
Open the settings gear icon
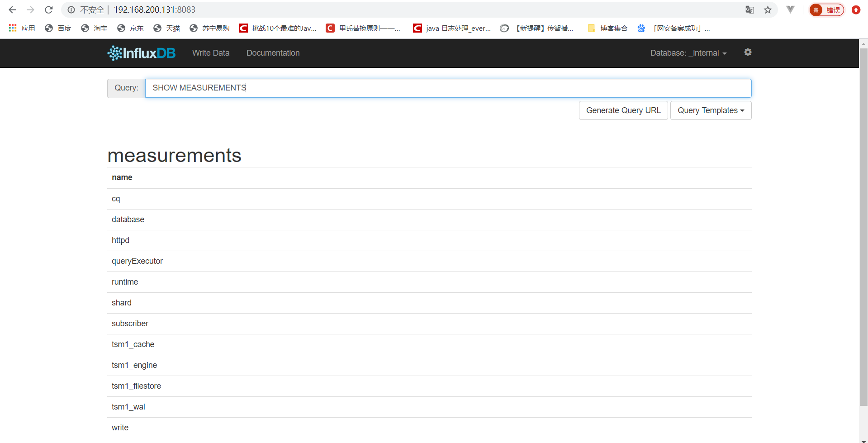[748, 52]
